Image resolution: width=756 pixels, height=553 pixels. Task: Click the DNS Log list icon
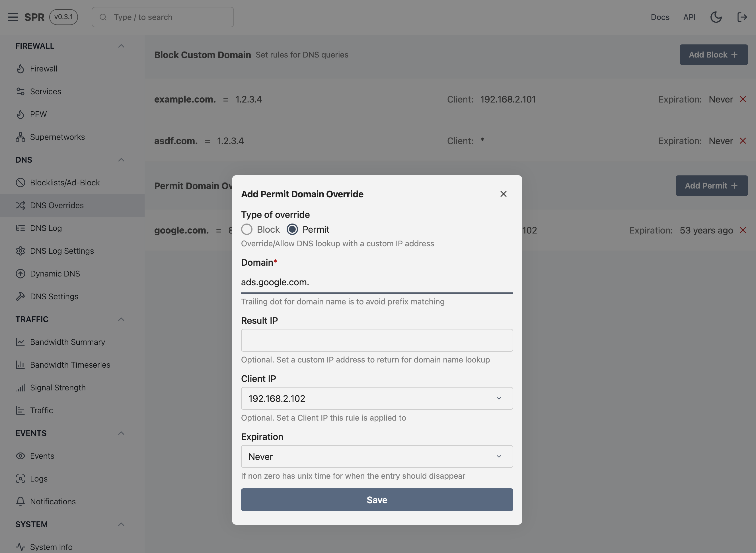coord(20,228)
